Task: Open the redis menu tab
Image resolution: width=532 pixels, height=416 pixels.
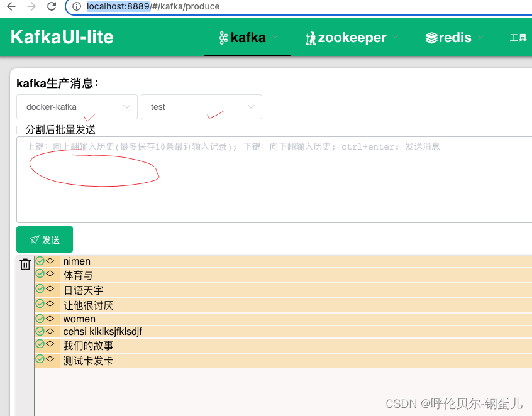Action: pos(454,37)
